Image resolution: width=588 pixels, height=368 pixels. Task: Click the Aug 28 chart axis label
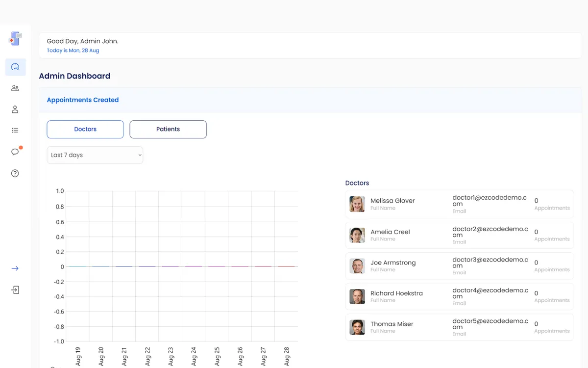click(x=287, y=356)
